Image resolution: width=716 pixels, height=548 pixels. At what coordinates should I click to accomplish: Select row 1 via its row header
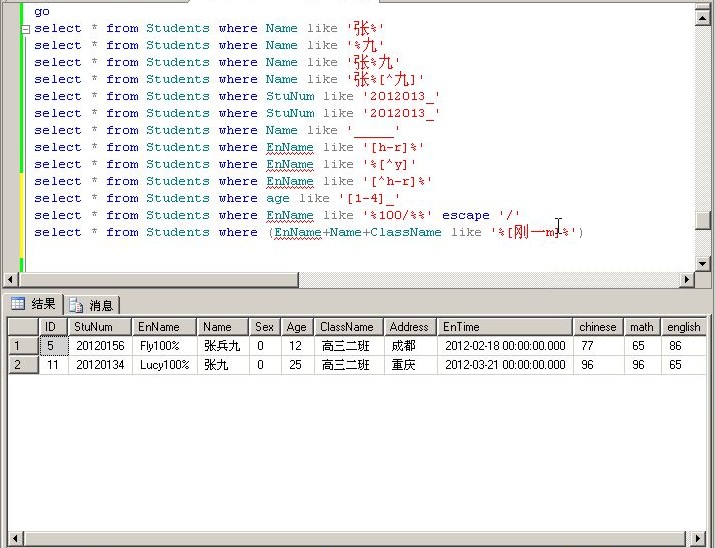(23, 346)
